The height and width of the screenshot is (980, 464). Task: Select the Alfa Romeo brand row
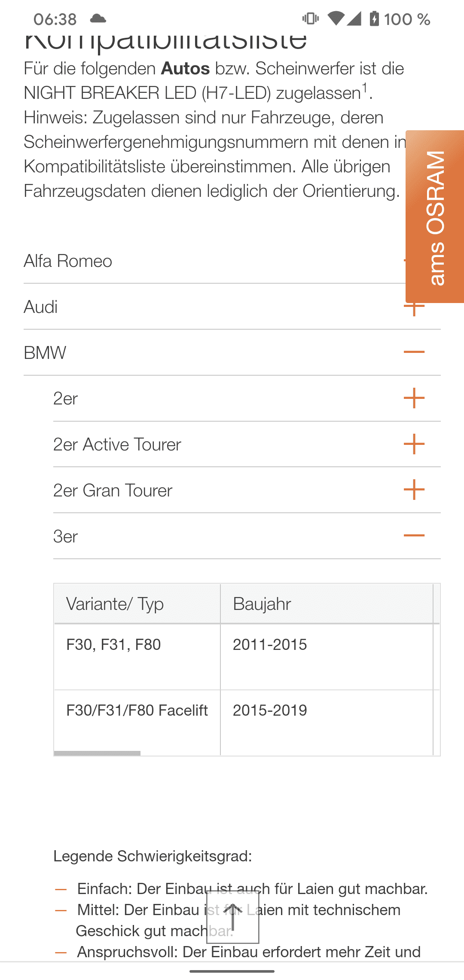tap(232, 261)
